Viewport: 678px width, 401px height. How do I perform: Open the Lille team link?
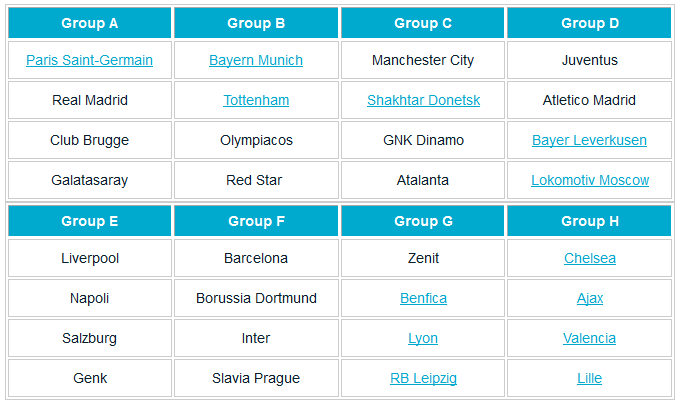pos(589,379)
